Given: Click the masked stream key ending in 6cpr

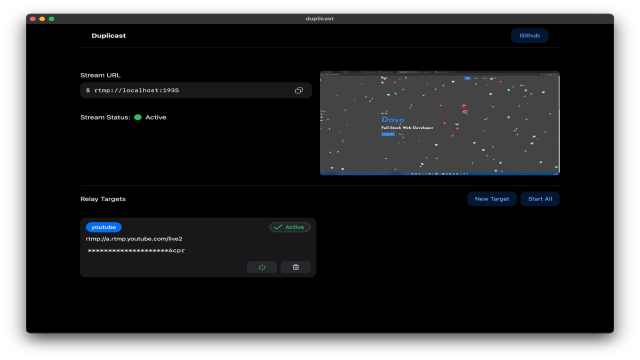Looking at the screenshot, I should click(x=136, y=251).
